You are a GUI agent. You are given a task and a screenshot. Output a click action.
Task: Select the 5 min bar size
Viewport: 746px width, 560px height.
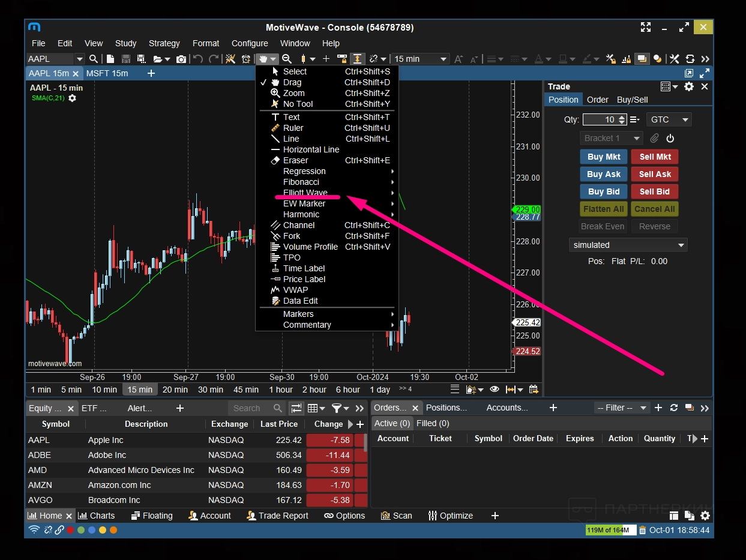pos(71,390)
